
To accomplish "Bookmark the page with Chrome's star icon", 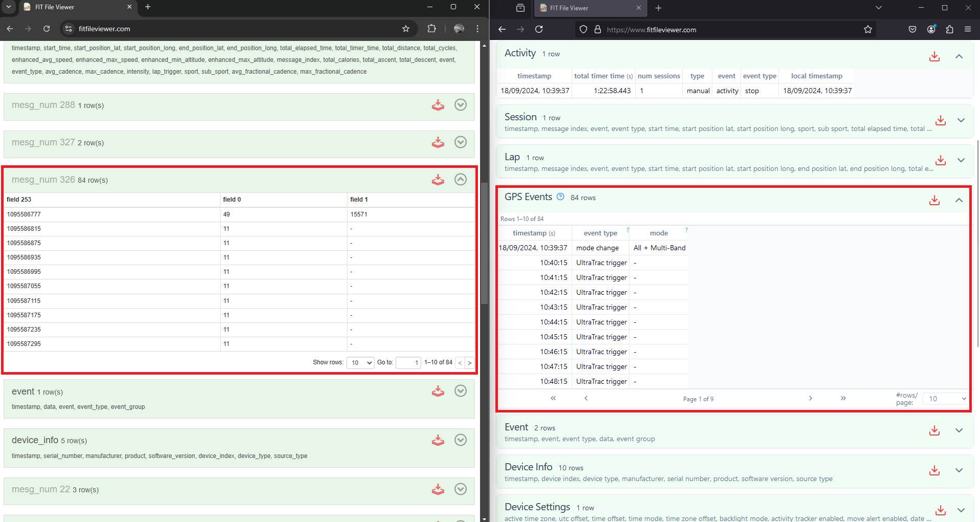I will click(406, 29).
